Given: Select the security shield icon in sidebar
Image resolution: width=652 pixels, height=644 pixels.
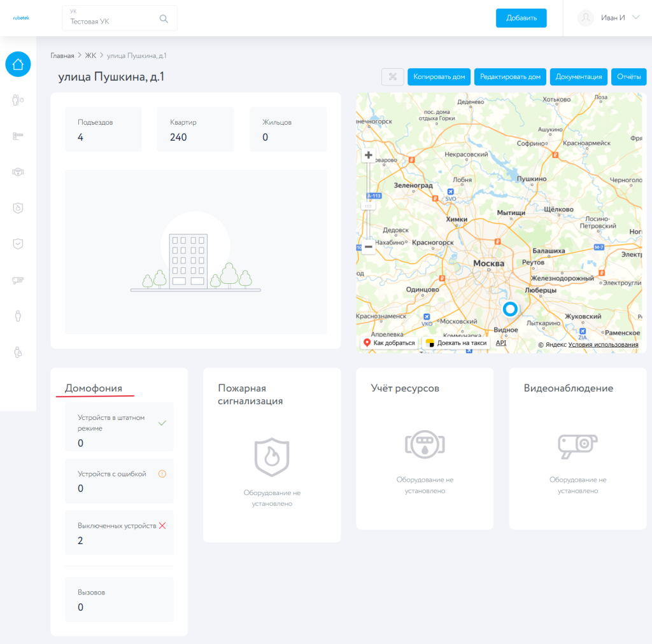Looking at the screenshot, I should tap(18, 244).
